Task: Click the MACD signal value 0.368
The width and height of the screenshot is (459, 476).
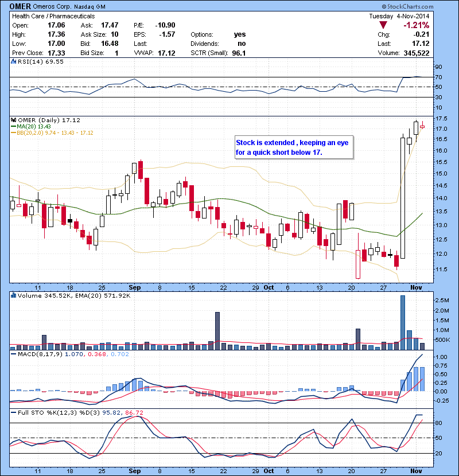Action: point(97,354)
